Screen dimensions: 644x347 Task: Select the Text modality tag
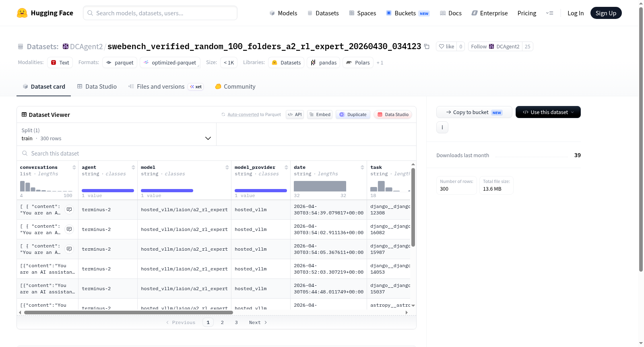click(60, 62)
